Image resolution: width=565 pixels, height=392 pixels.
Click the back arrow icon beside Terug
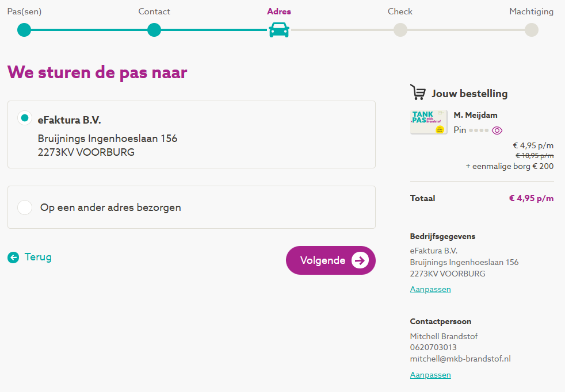click(x=13, y=258)
